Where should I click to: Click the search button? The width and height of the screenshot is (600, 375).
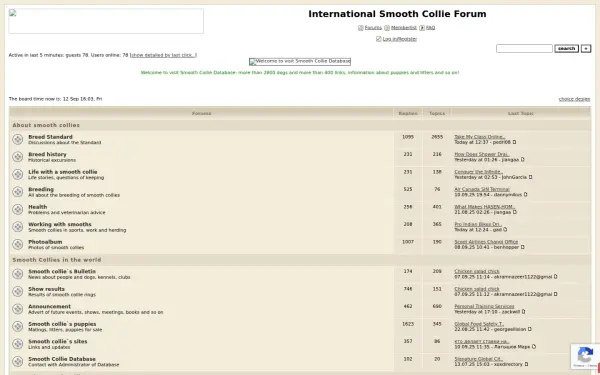click(x=566, y=49)
